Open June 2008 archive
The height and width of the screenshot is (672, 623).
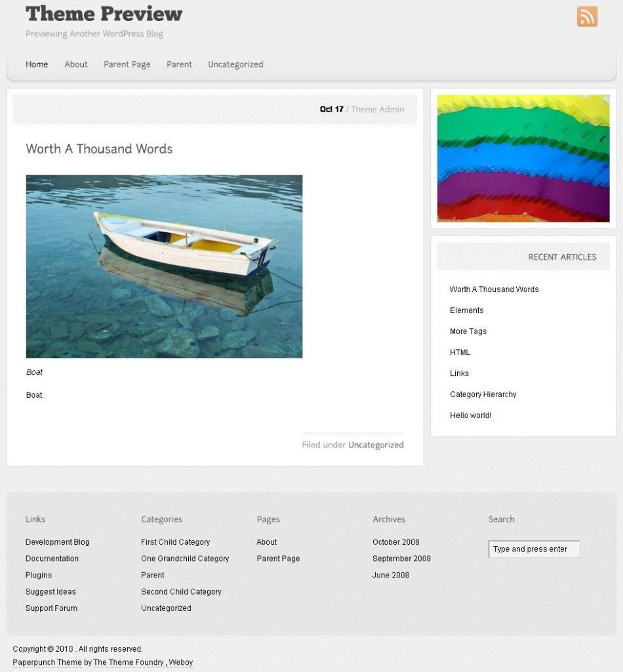391,575
